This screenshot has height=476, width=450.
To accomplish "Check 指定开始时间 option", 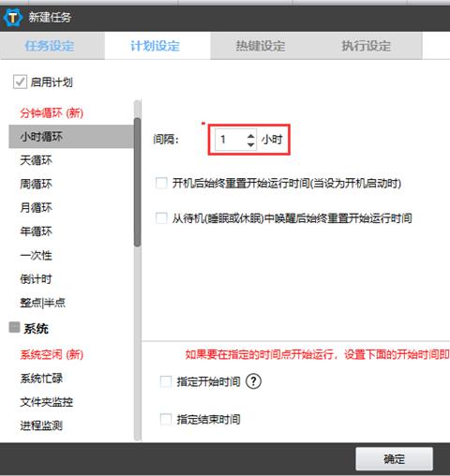I will click(166, 381).
